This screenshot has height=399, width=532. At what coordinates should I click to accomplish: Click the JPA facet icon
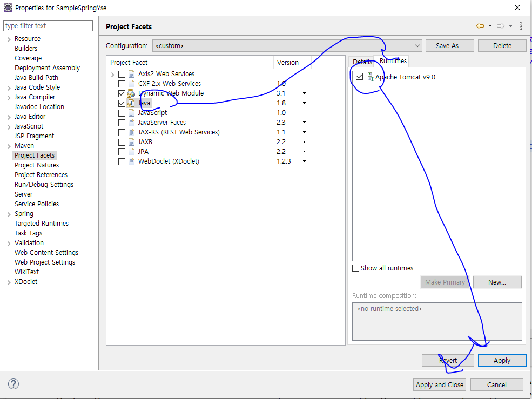(131, 152)
